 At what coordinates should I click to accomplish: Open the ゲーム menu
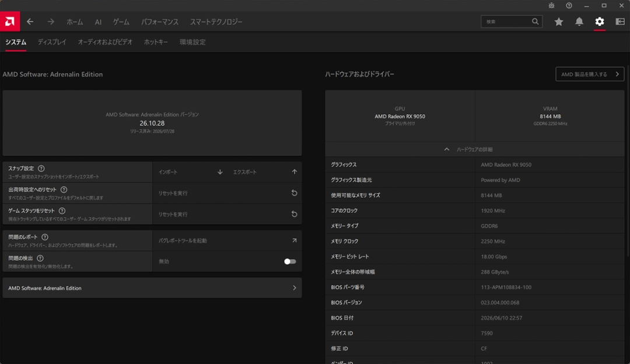(121, 22)
